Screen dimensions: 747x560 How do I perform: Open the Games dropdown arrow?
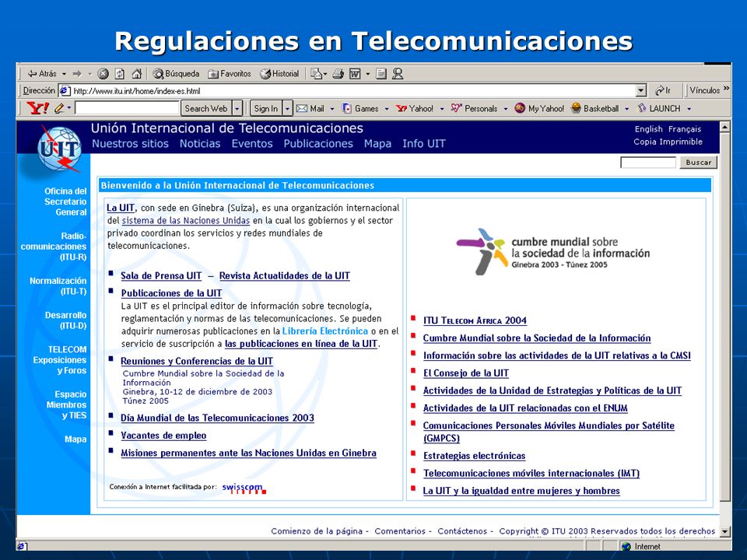pyautogui.click(x=387, y=109)
